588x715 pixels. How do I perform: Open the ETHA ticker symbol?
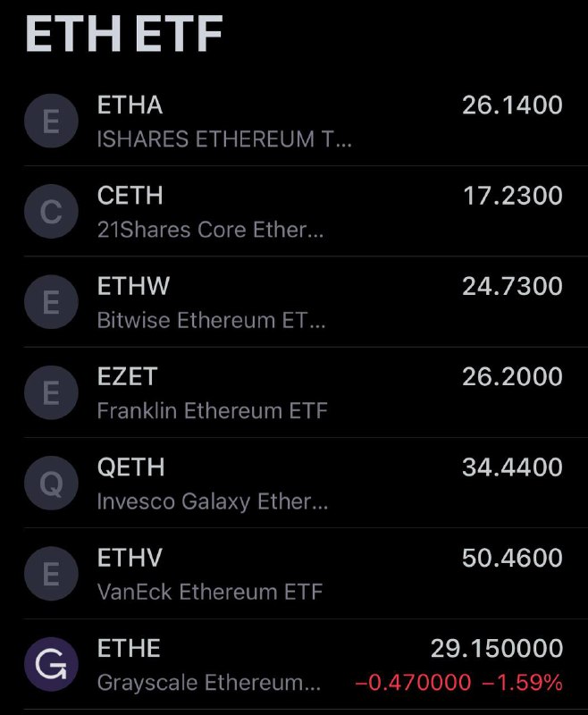pyautogui.click(x=130, y=105)
